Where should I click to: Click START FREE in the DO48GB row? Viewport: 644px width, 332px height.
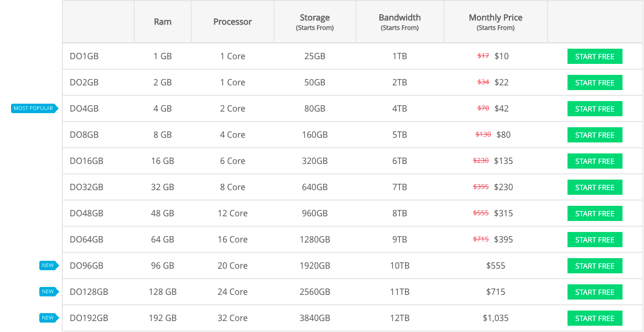[595, 214]
